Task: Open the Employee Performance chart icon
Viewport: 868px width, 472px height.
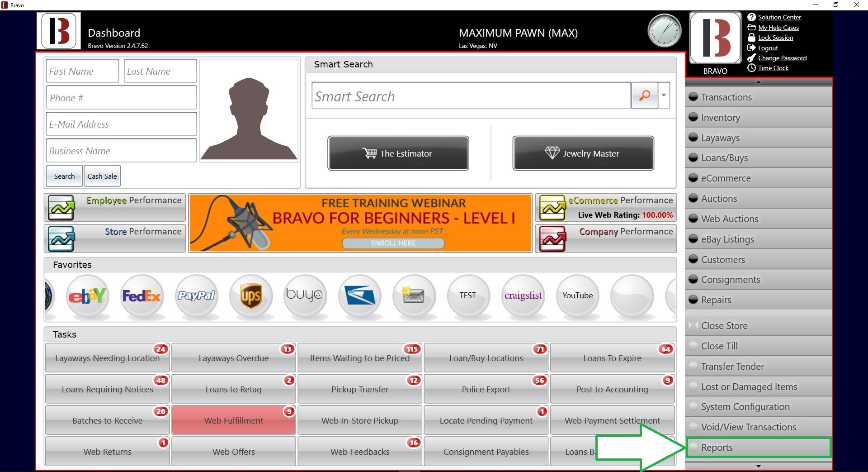Action: 61,208
